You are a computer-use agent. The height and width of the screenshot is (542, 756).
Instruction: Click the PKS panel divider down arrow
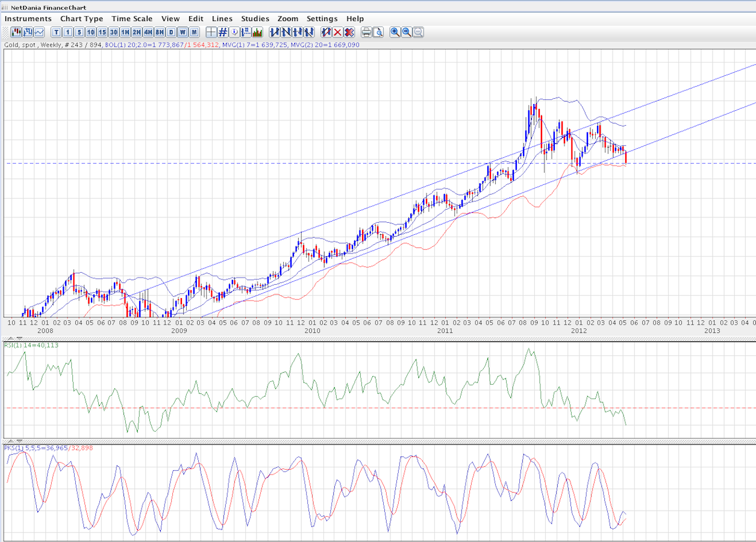pyautogui.click(x=18, y=441)
